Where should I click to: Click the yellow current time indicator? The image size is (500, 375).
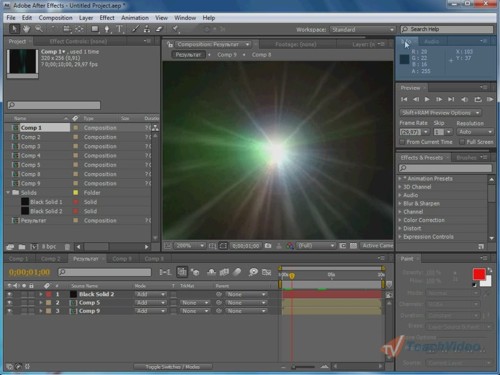click(x=292, y=276)
